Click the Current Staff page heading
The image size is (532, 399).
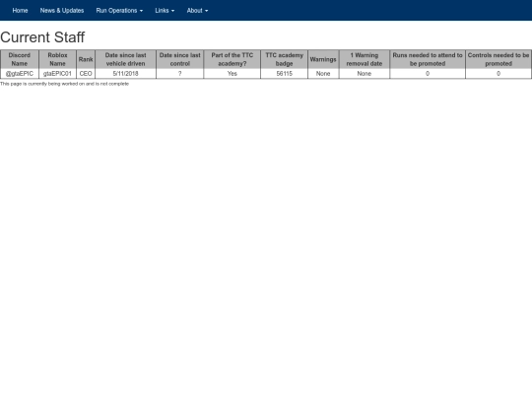coord(42,37)
